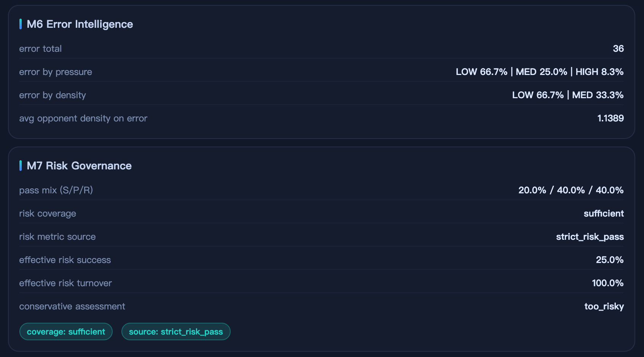Click the "risk metric source" row label

[57, 237]
